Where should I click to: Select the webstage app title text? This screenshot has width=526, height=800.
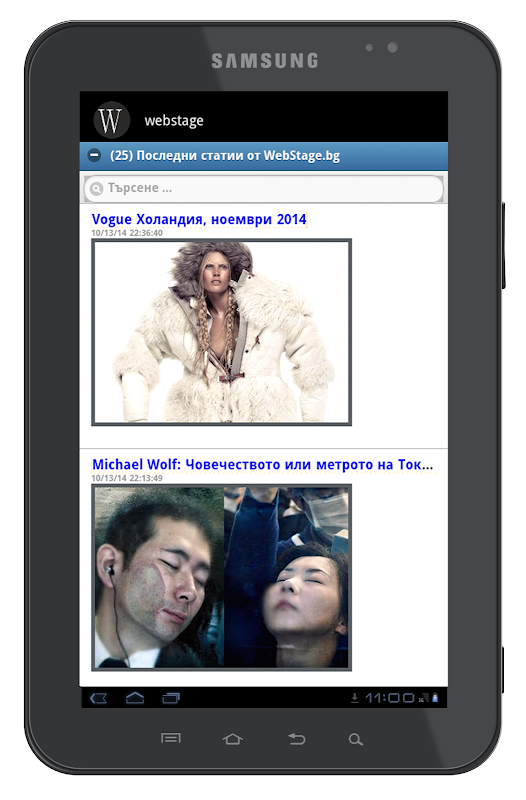point(174,121)
